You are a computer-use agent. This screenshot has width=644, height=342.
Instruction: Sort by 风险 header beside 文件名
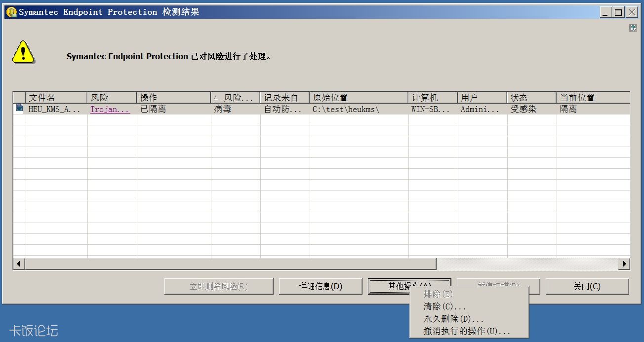point(112,97)
